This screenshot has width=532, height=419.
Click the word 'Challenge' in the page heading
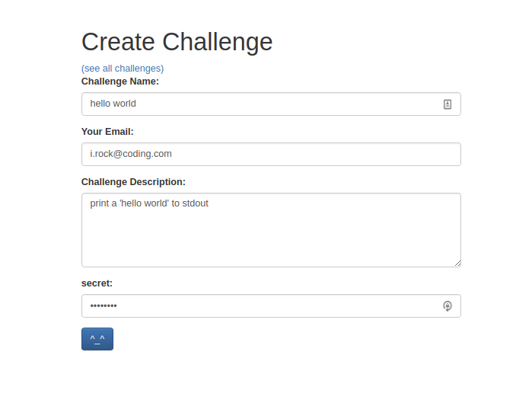[x=218, y=43]
